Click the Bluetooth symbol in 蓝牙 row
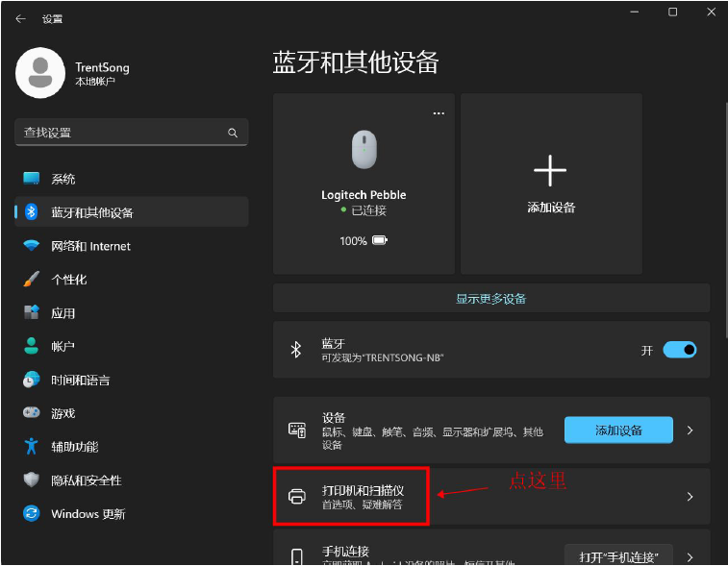Image resolution: width=728 pixels, height=566 pixels. click(x=296, y=350)
